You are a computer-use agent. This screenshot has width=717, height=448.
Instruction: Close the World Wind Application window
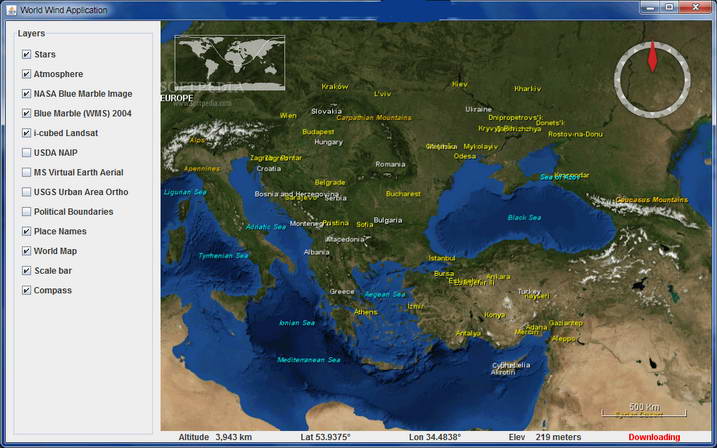pos(696,7)
